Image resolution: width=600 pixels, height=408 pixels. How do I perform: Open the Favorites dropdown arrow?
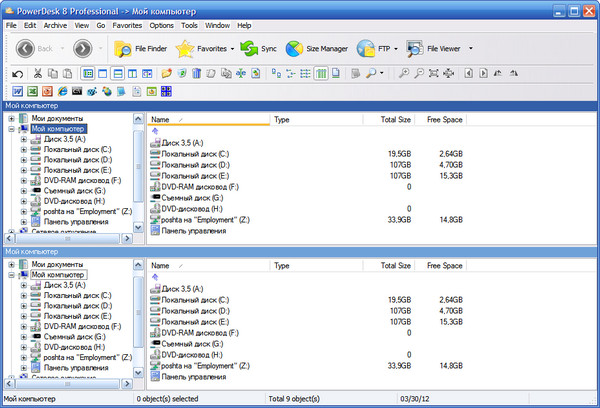232,48
